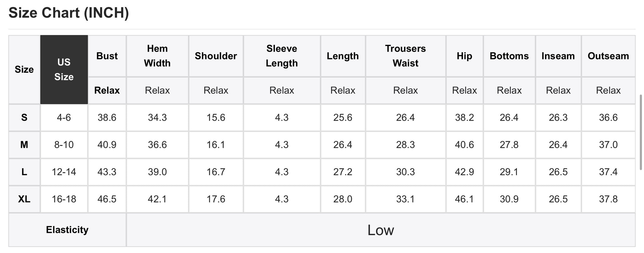Select the Bust column header
Screen dimensions: 644x253
[107, 56]
